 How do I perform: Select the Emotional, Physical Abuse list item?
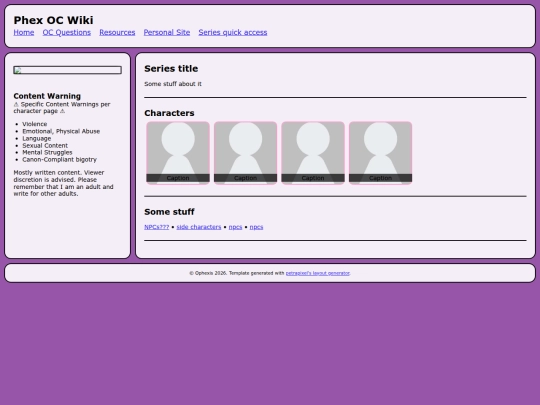(x=61, y=131)
